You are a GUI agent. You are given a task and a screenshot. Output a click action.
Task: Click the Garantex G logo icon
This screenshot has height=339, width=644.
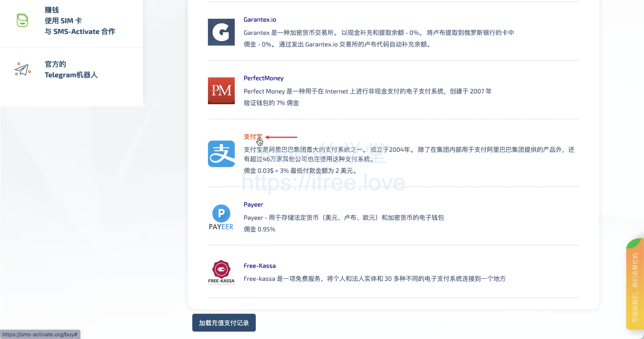pos(221,32)
